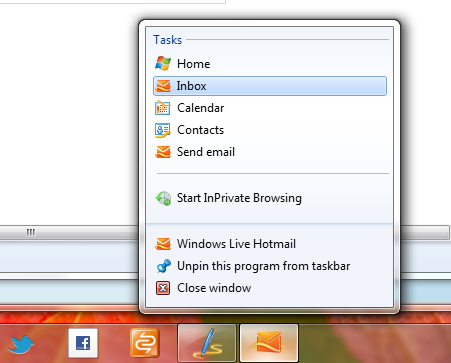Viewport: 451px width, 363px height.
Task: Open the Twitter bird taskbar icon
Action: click(21, 344)
